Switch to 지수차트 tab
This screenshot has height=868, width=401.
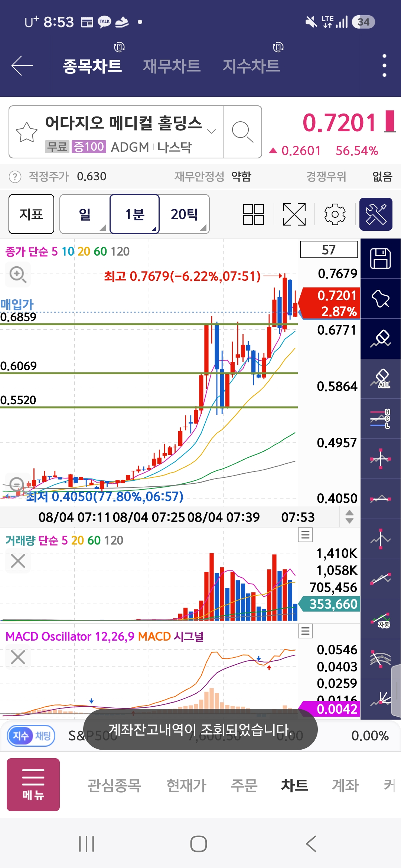click(251, 66)
